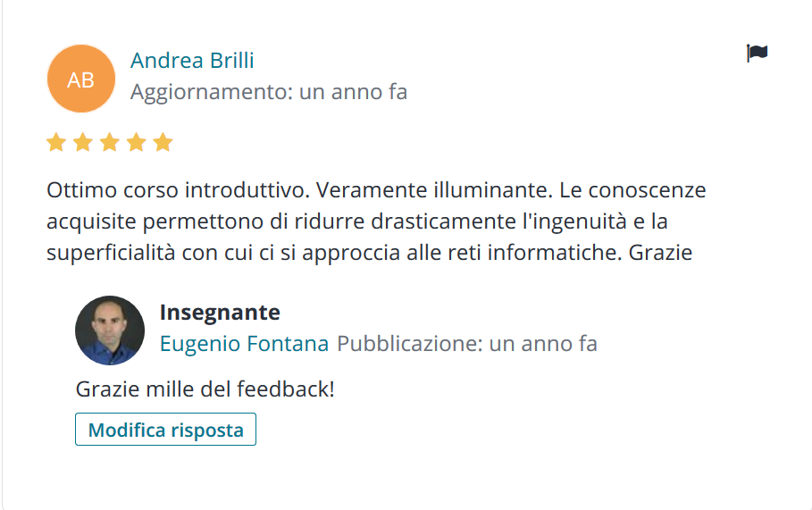Viewport: 812px width, 510px height.
Task: Click the reply text 'Grazie mille del feedback!'
Action: [x=205, y=389]
